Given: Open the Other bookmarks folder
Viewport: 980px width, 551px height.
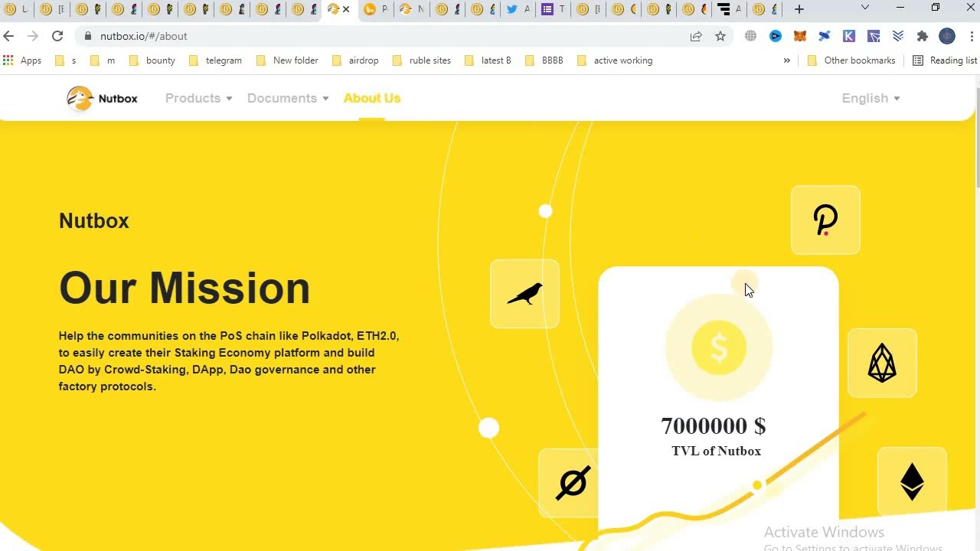Looking at the screenshot, I should pos(851,60).
